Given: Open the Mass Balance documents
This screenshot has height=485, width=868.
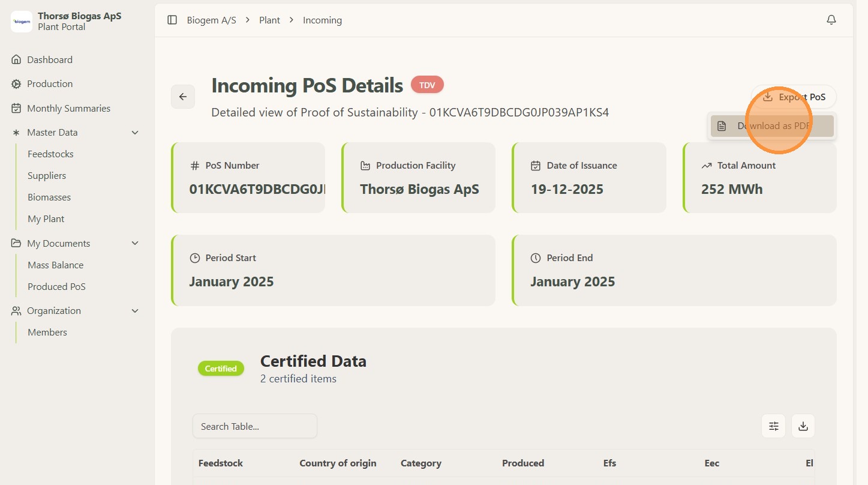Looking at the screenshot, I should point(56,265).
